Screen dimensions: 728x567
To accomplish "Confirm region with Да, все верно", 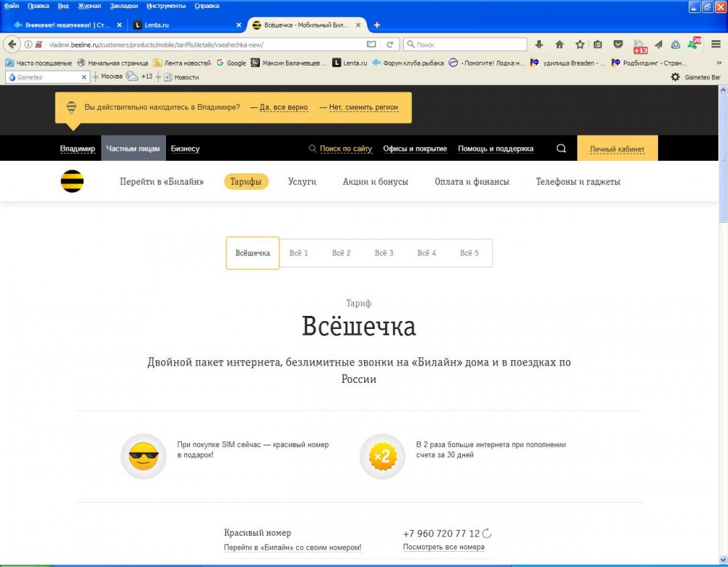I will [283, 107].
